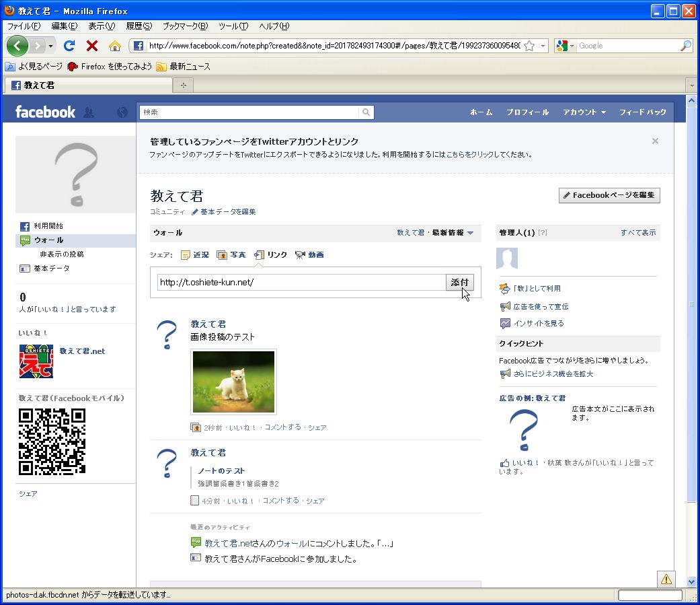Open the ノートのテスト note link

point(221,471)
